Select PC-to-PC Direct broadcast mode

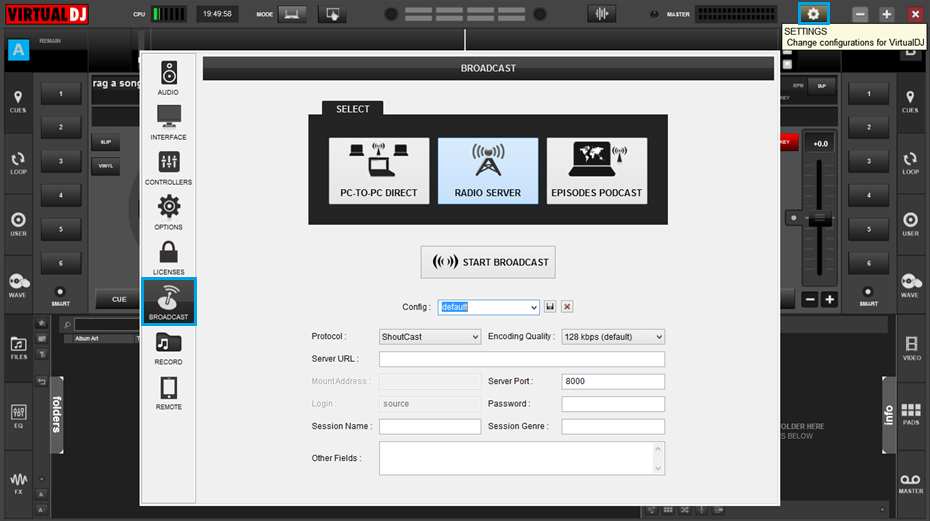379,171
